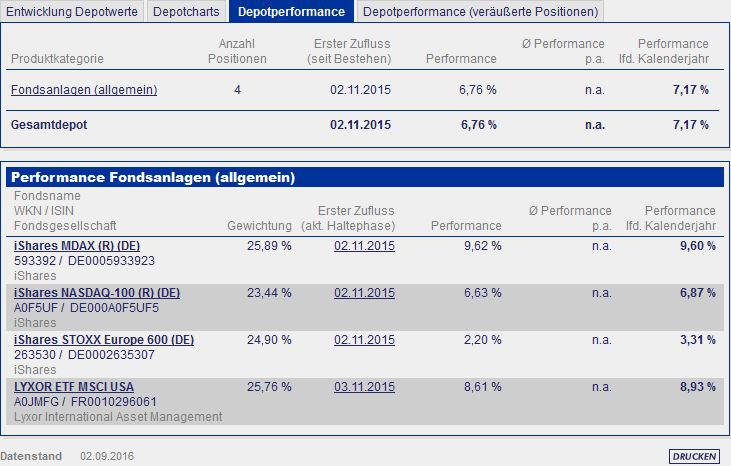Screen dimensions: 731x466
Task: Open the iShares MDAX (R) (DE) fund link
Action: (77, 246)
